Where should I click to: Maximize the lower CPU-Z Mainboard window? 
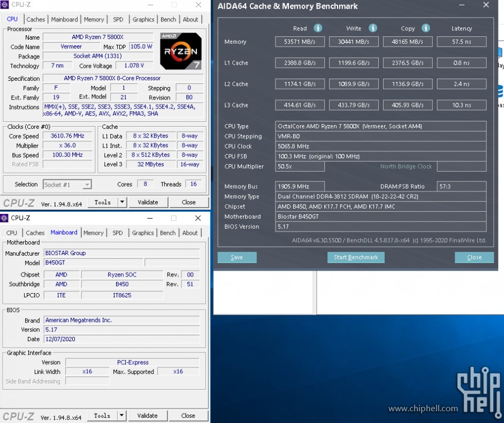[x=173, y=218]
